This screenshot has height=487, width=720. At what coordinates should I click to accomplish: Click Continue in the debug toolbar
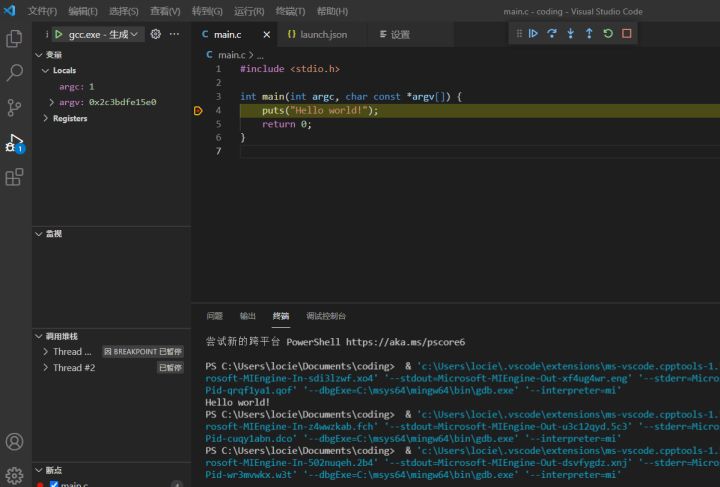coord(533,33)
